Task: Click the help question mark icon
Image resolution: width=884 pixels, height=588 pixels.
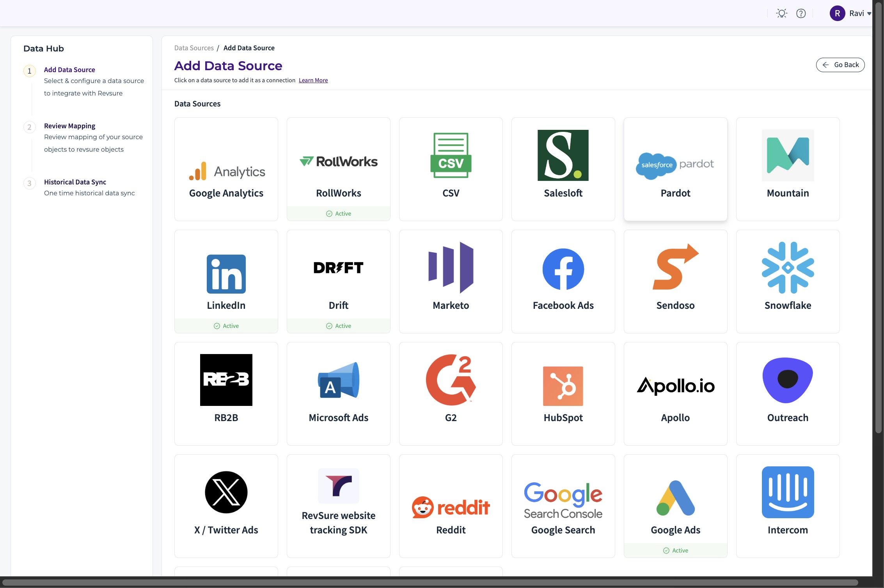Action: [801, 14]
